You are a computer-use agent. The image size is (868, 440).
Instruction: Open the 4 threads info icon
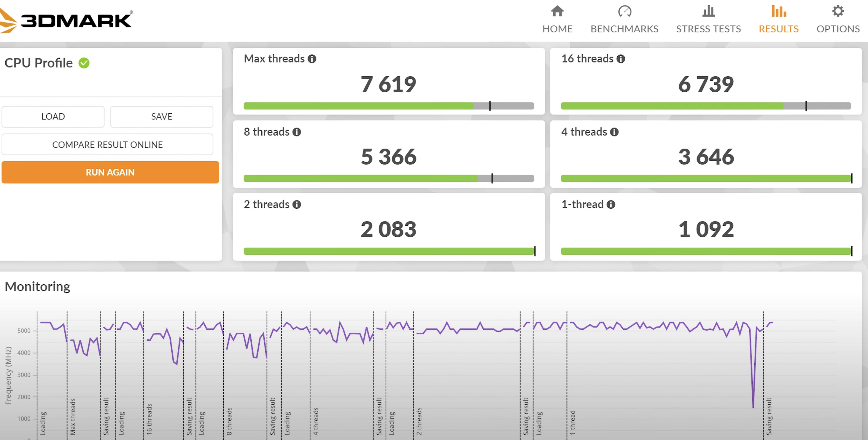(614, 132)
